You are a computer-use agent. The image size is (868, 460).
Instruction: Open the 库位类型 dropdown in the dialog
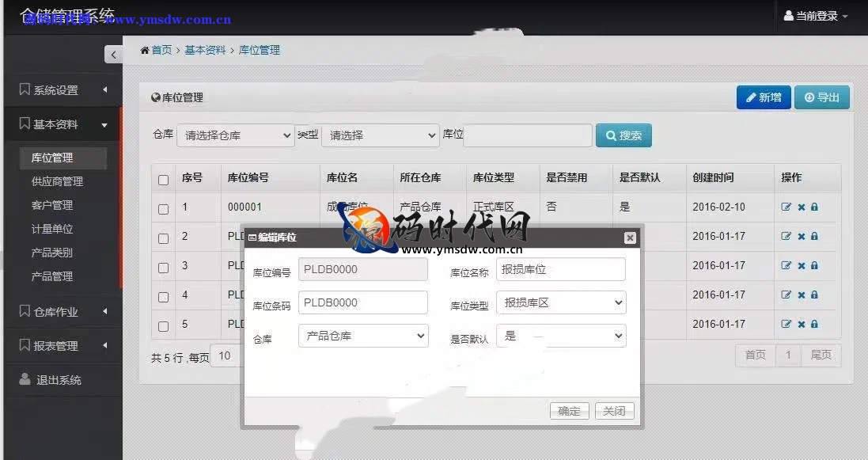[560, 302]
